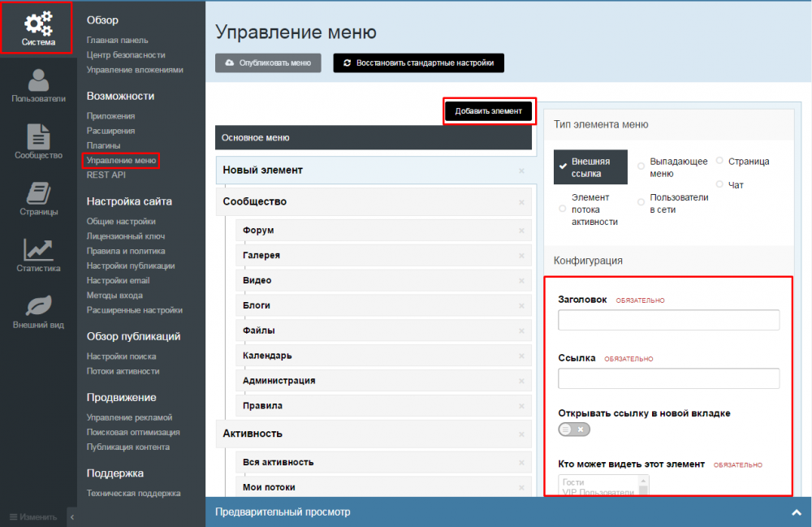This screenshot has height=527, width=812.
Task: Choose the Страница menu element type
Action: tap(719, 162)
